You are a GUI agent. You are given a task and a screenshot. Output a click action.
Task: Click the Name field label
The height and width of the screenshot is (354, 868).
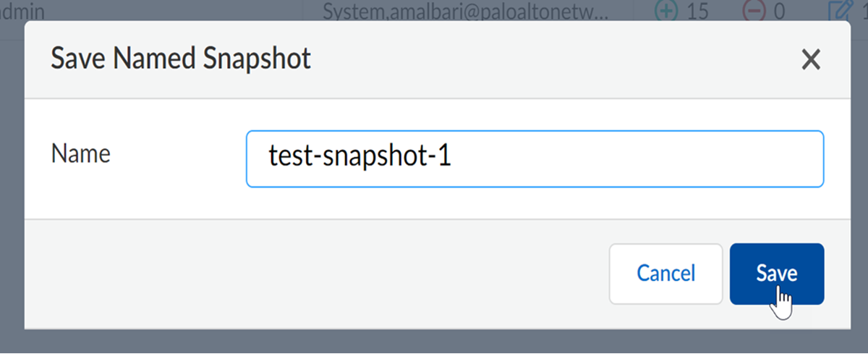coord(80,154)
